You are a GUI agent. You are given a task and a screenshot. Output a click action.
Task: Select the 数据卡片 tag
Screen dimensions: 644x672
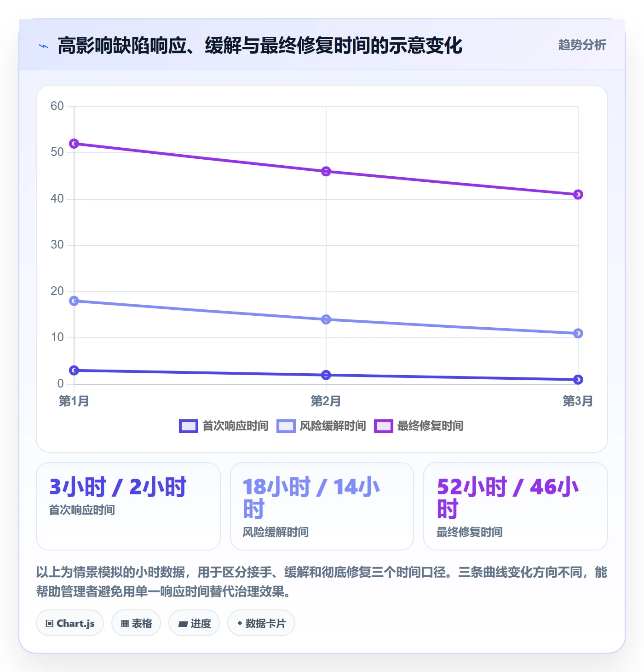261,623
